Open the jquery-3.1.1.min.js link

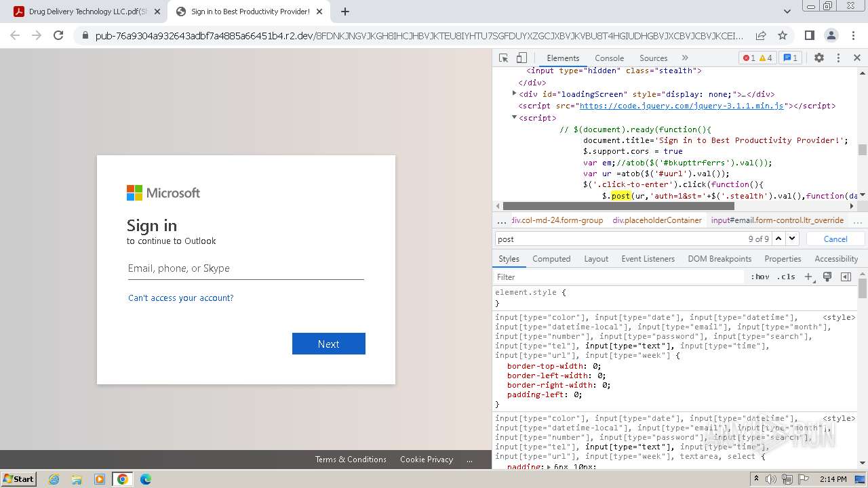point(682,106)
